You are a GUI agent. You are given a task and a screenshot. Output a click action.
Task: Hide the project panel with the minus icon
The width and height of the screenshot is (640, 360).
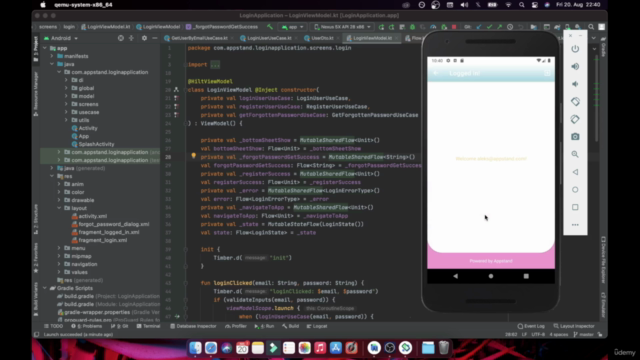tap(155, 38)
